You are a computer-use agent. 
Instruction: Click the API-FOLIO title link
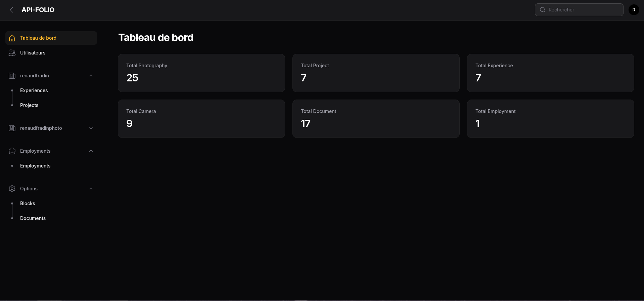pyautogui.click(x=38, y=10)
